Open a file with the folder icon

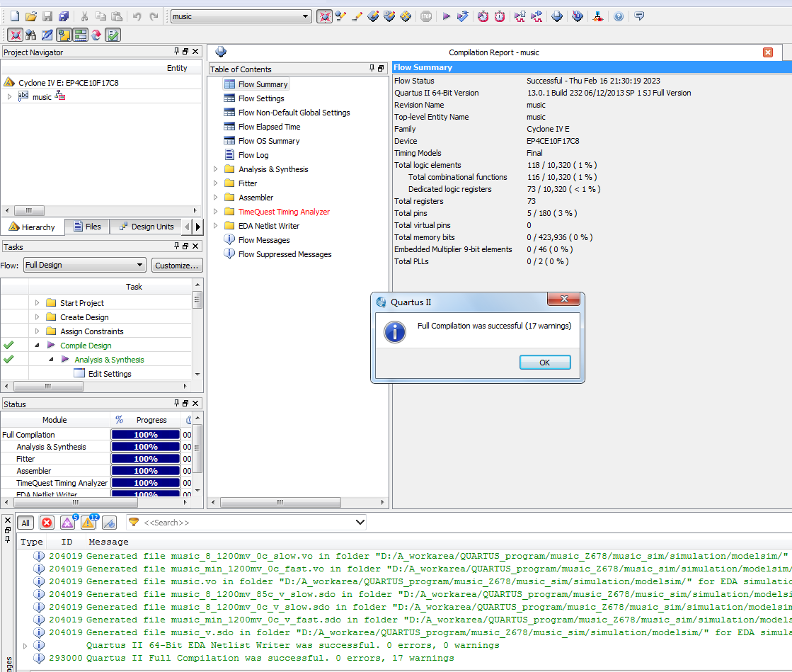coord(30,16)
